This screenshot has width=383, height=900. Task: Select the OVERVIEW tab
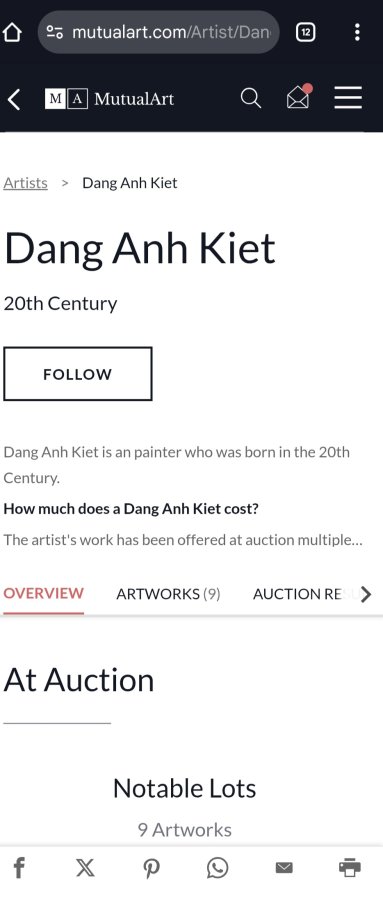click(x=44, y=593)
